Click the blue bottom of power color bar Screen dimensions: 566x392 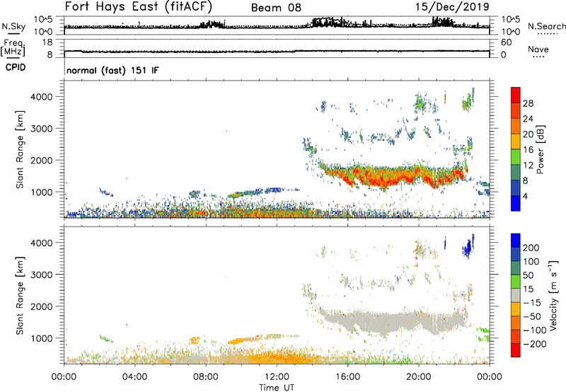pyautogui.click(x=516, y=203)
